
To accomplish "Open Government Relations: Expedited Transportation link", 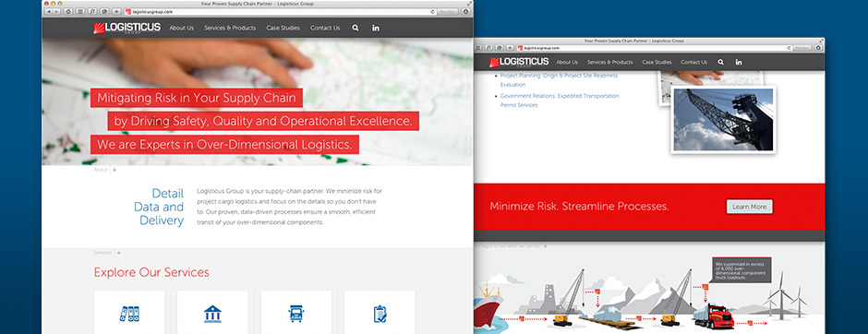I will click(560, 100).
